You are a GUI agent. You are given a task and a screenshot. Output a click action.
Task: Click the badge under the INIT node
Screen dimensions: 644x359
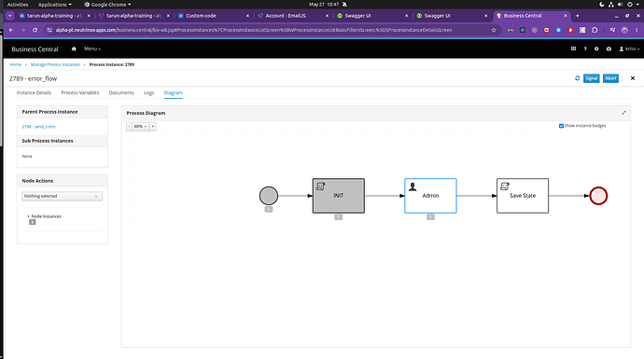(x=339, y=217)
